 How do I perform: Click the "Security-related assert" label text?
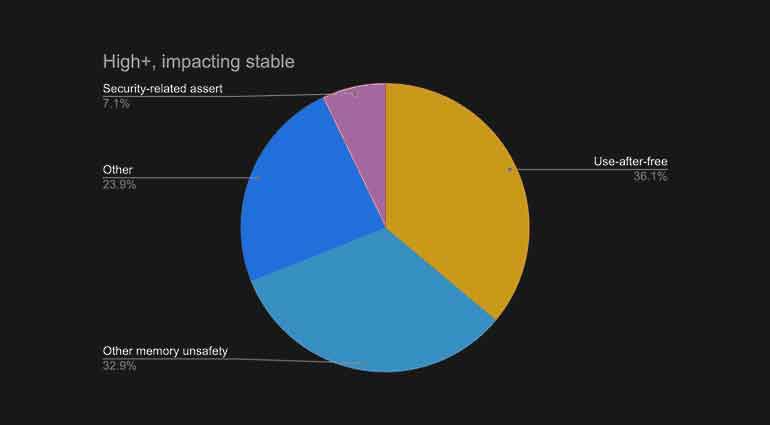pyautogui.click(x=162, y=89)
